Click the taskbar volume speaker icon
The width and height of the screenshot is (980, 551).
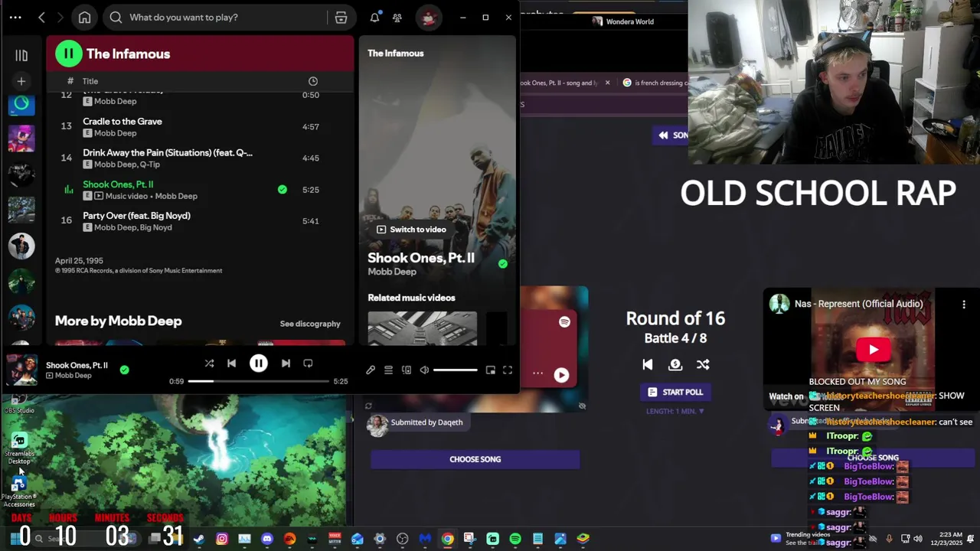pyautogui.click(x=918, y=539)
